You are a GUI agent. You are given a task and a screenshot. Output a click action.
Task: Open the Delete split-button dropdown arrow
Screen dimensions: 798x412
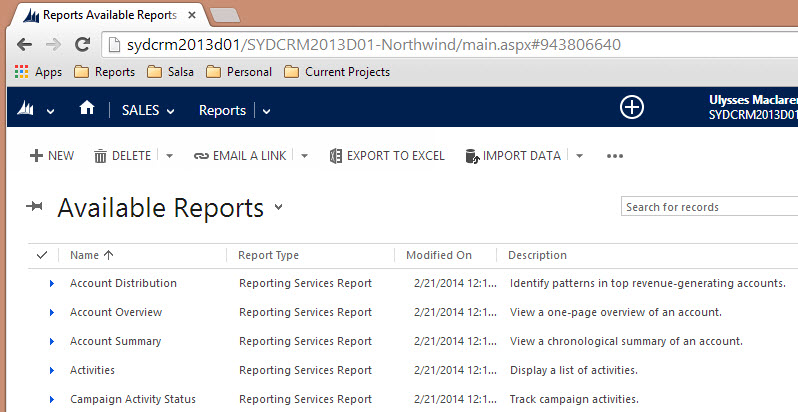169,156
